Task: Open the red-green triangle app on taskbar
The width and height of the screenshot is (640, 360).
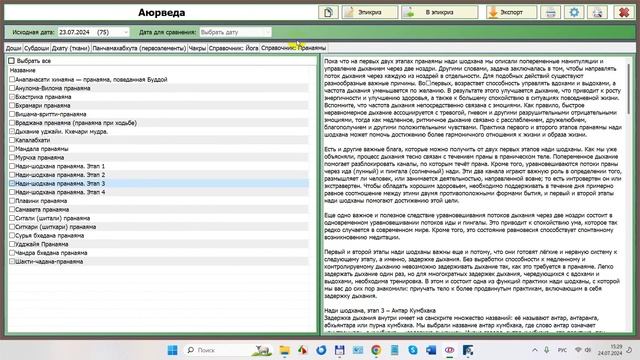Action: coord(302,350)
